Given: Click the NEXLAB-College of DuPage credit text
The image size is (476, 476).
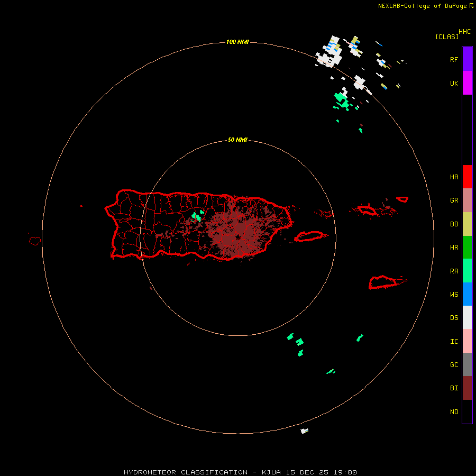Looking at the screenshot, I should 422,6.
